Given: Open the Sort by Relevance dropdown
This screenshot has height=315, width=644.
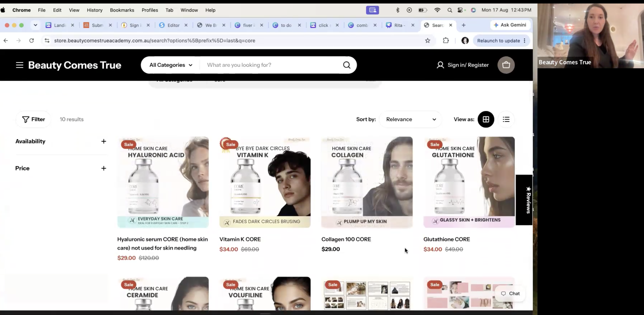Looking at the screenshot, I should pos(411,119).
